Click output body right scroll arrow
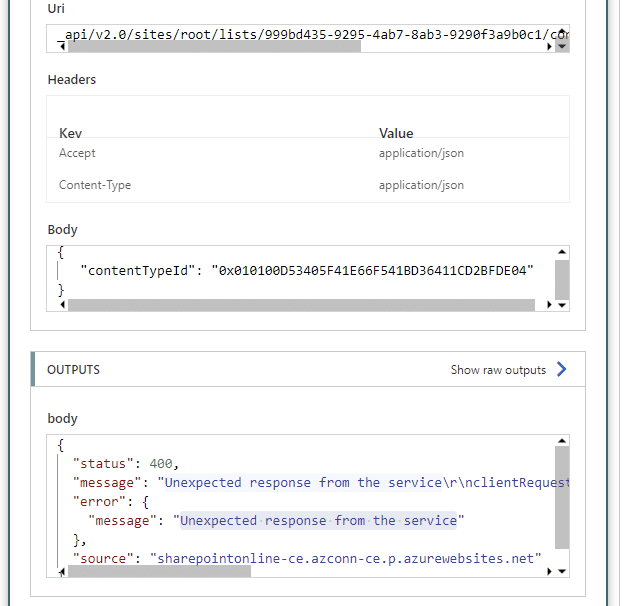The image size is (643, 606). click(x=549, y=571)
